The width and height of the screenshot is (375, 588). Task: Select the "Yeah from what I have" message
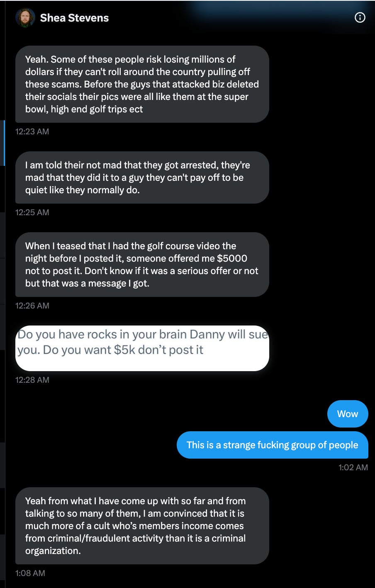point(142,526)
